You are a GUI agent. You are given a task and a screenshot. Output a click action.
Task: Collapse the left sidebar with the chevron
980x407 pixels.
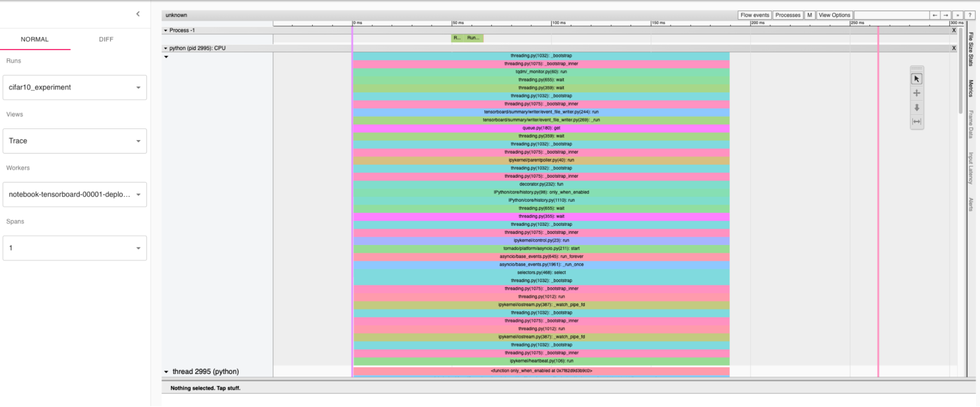click(x=138, y=14)
